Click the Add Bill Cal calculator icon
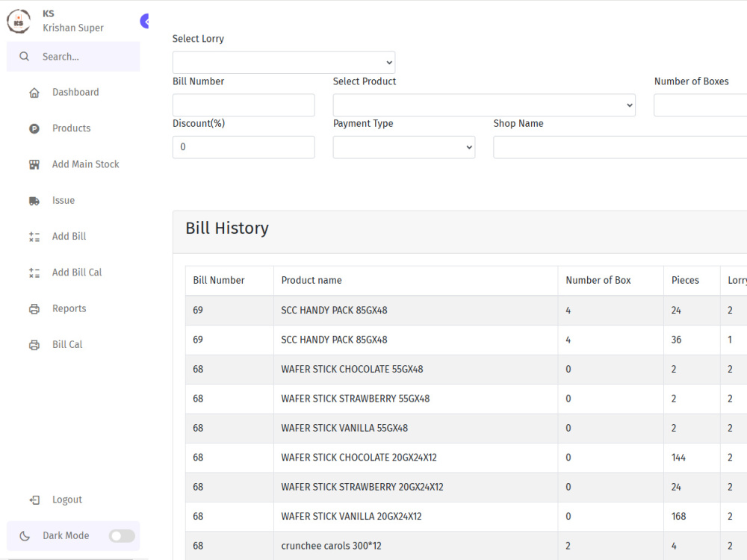 click(34, 273)
